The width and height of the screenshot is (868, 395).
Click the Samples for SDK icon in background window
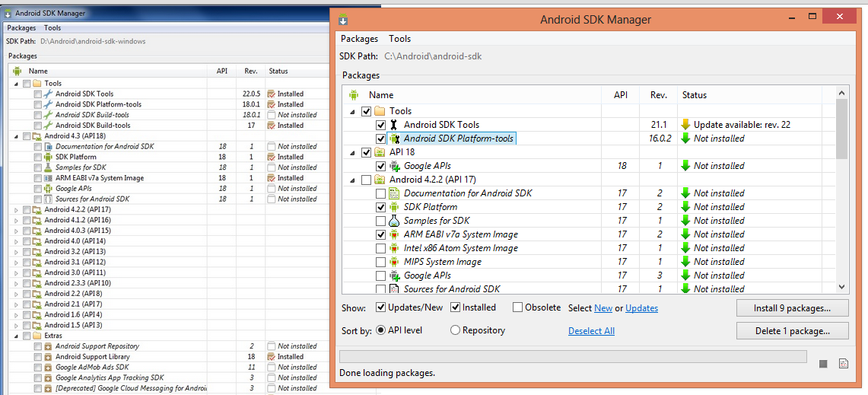click(48, 167)
